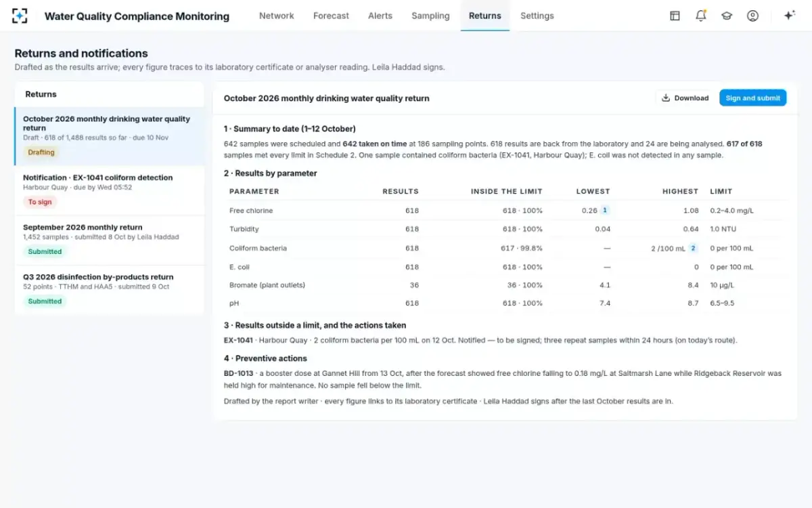Click the Limit column header
This screenshot has height=508, width=812.
click(721, 192)
